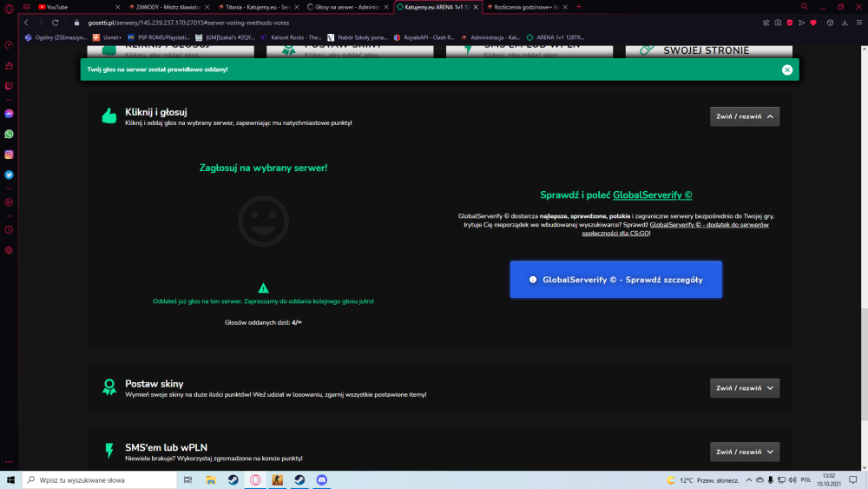868x489 pixels.
Task: Open Twitter from the sidebar
Action: pyautogui.click(x=9, y=175)
